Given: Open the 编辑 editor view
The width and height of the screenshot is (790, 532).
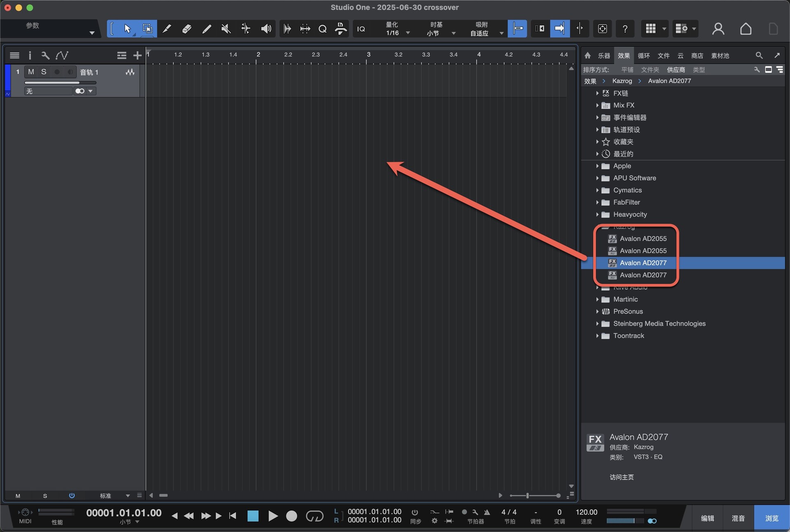Looking at the screenshot, I should coord(707,518).
